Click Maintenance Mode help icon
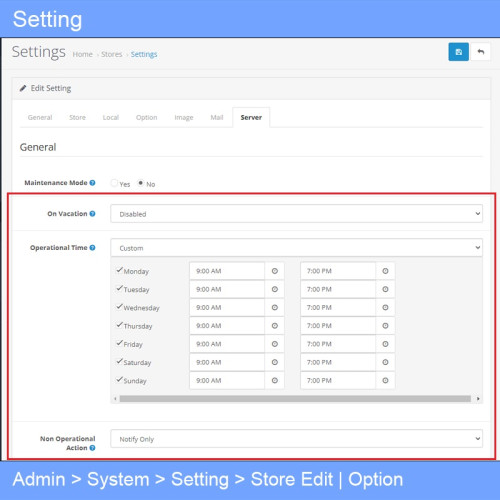 click(92, 183)
